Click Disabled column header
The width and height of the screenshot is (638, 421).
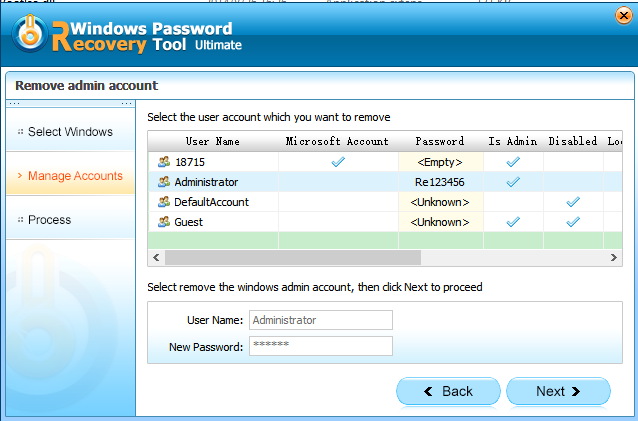click(573, 141)
